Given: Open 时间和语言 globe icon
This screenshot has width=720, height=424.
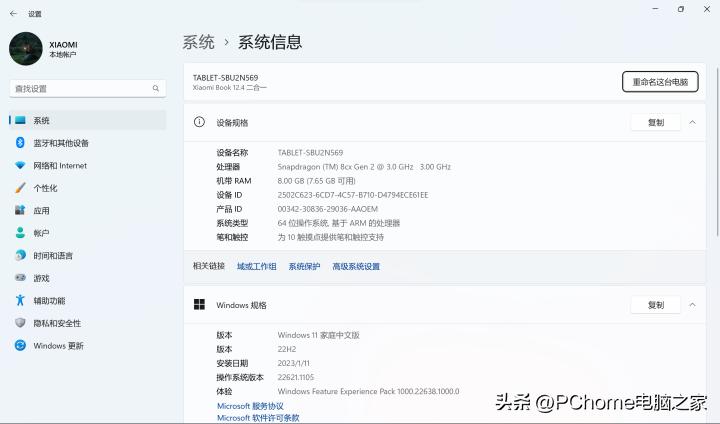Looking at the screenshot, I should 20,255.
